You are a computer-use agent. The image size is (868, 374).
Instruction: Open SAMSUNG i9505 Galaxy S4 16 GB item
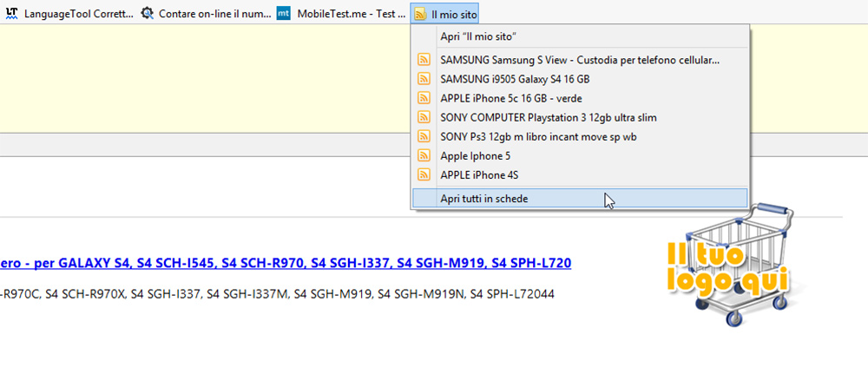coord(580,79)
